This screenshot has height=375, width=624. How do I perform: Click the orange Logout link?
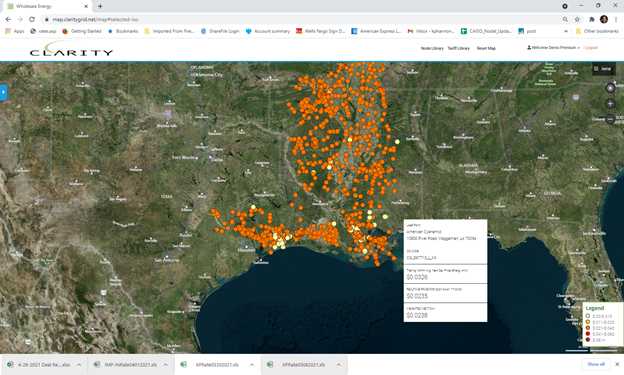tap(591, 48)
